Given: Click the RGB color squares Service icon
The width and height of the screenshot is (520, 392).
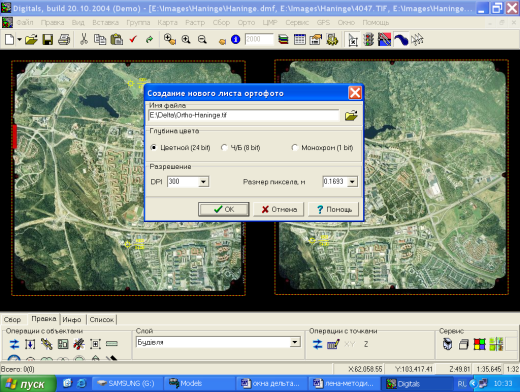Looking at the screenshot, I should pyautogui.click(x=480, y=344).
